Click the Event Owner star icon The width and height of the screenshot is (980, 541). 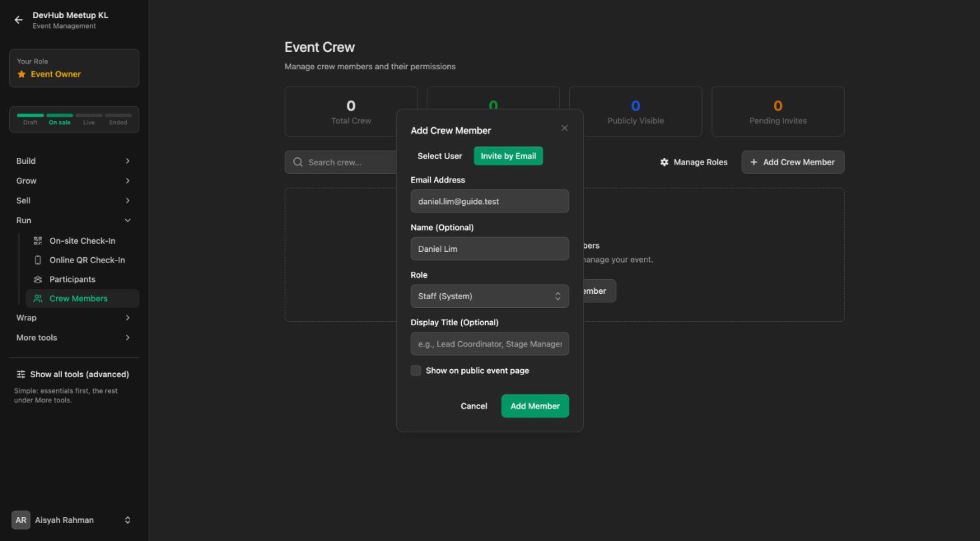pyautogui.click(x=21, y=74)
